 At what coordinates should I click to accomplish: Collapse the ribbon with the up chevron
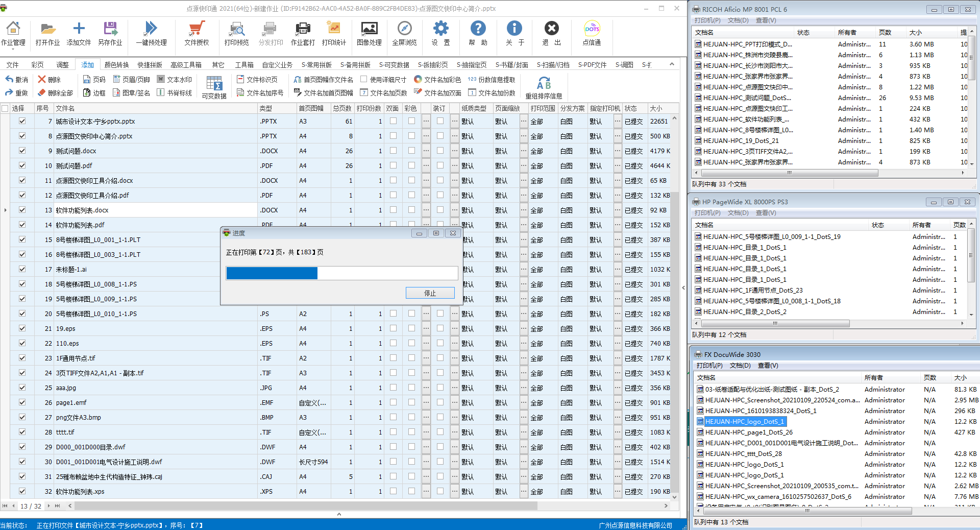(672, 64)
